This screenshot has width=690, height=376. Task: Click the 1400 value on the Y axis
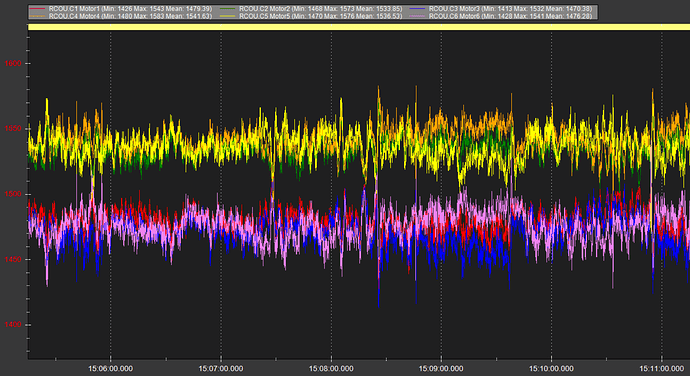coord(13,324)
